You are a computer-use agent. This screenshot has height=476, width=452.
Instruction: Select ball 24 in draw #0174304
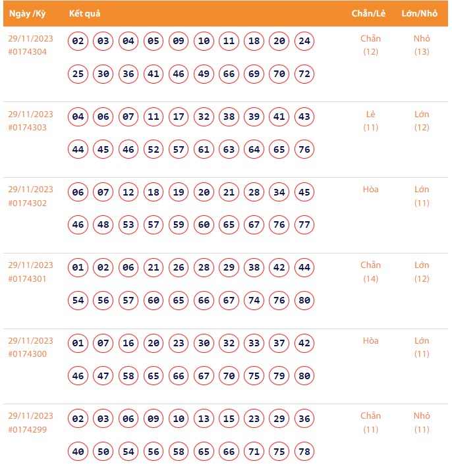pos(304,41)
